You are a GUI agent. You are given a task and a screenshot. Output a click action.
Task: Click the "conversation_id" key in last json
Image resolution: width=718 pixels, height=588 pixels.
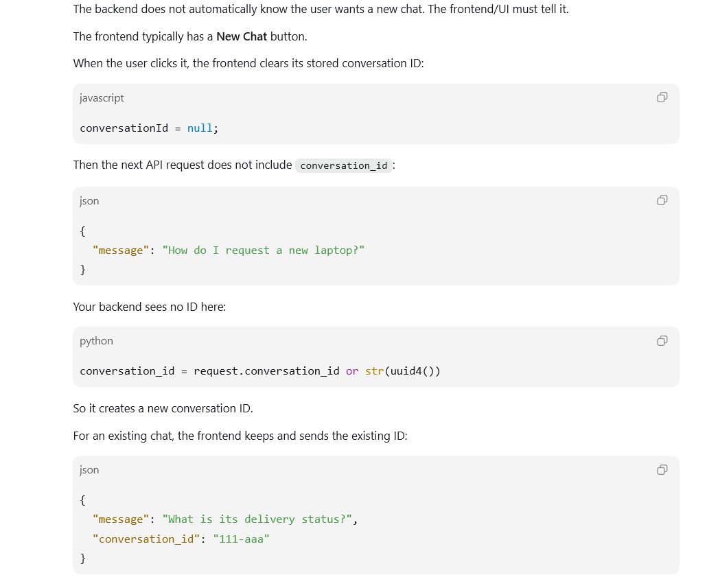[146, 539]
